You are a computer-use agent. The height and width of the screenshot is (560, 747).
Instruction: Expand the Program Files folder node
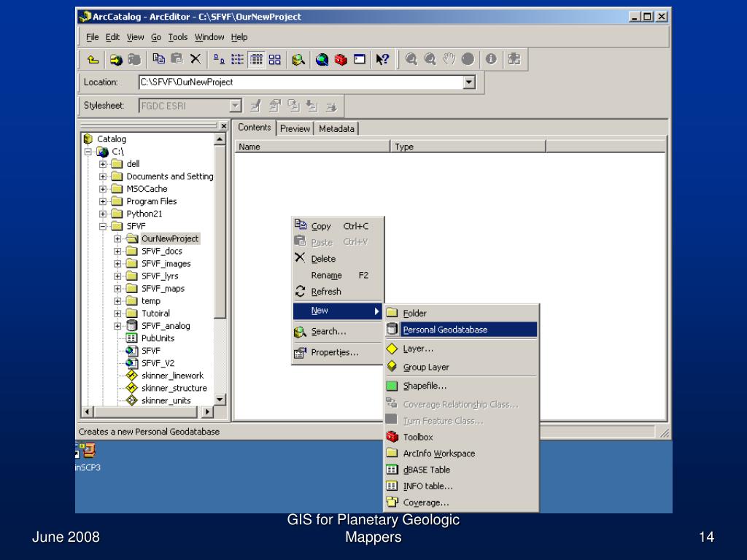(103, 201)
